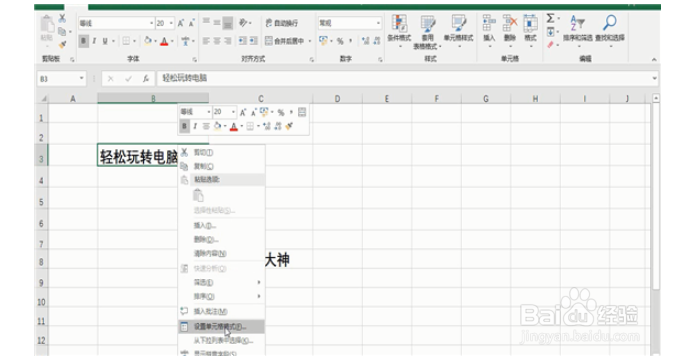Click the Name Box showing B3
Image resolution: width=678 pixels, height=360 pixels.
(61, 79)
